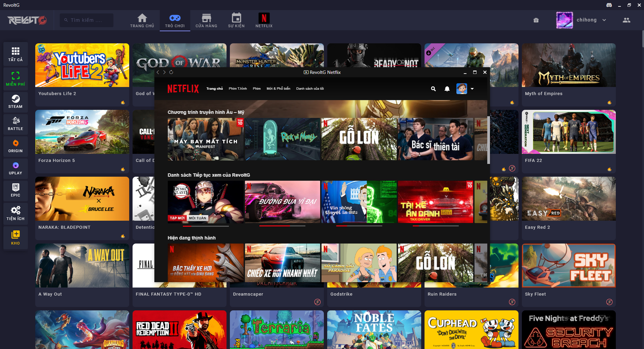Open the Đường Đua Vĩ Đại thumbnail
The width and height of the screenshot is (644, 349).
pyautogui.click(x=283, y=202)
